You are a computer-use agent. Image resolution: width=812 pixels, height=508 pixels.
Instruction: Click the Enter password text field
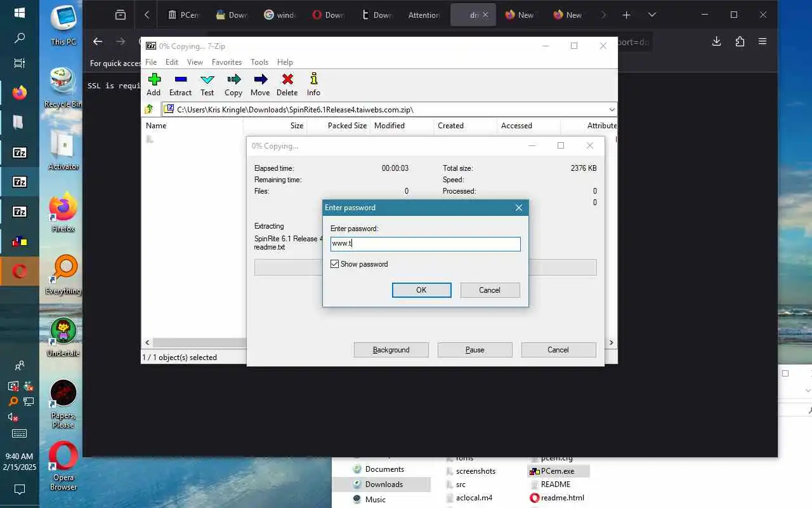(x=425, y=244)
